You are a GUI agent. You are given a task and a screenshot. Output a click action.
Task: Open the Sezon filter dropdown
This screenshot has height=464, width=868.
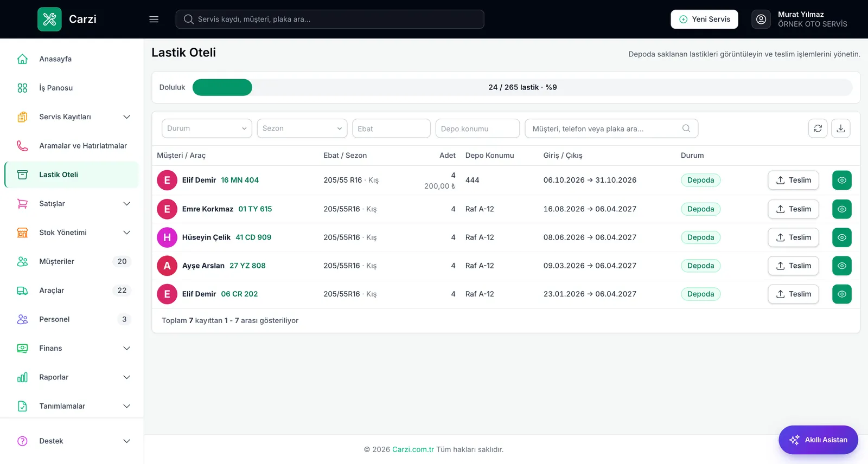click(302, 128)
